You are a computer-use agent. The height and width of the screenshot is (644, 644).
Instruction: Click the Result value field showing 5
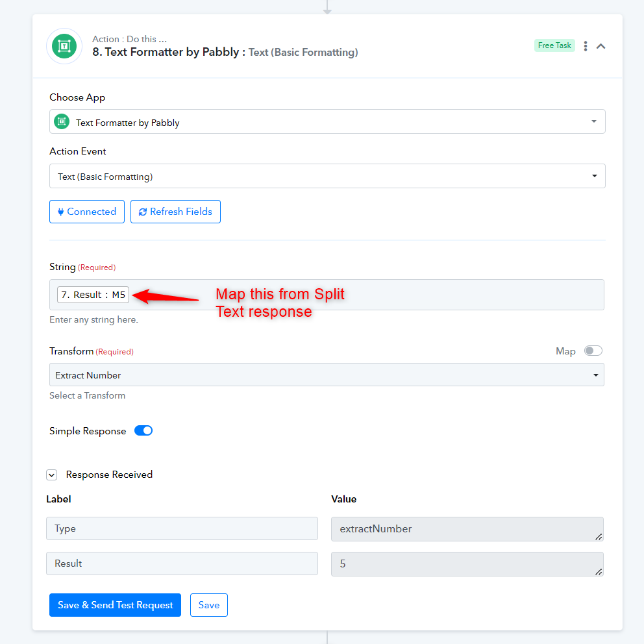(467, 564)
